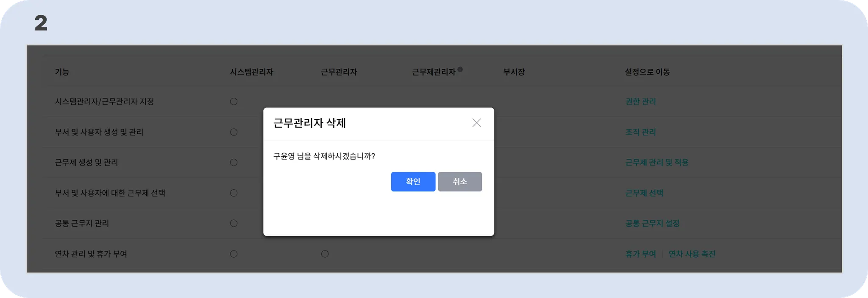This screenshot has height=298, width=868.
Task: Open the 조직 관리 link
Action: [x=640, y=132]
